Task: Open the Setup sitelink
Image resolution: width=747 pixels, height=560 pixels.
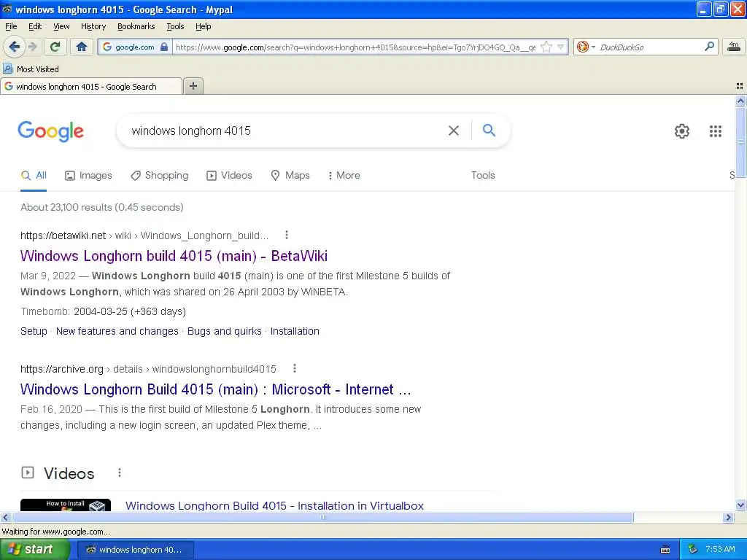Action: click(34, 331)
